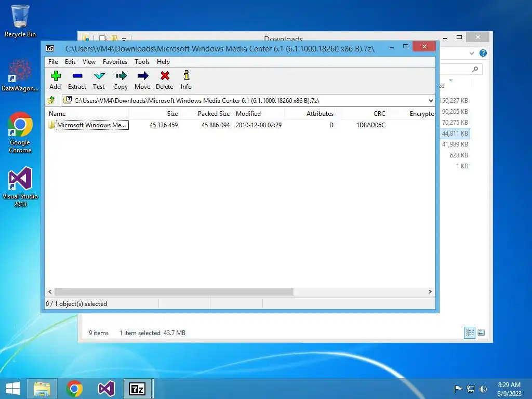Image resolution: width=532 pixels, height=399 pixels.
Task: Go up one folder level in 7-Zip
Action: coord(51,100)
